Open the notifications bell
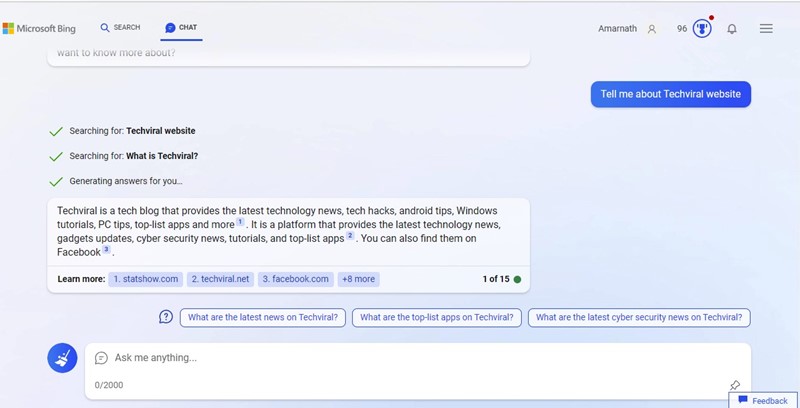 (732, 29)
